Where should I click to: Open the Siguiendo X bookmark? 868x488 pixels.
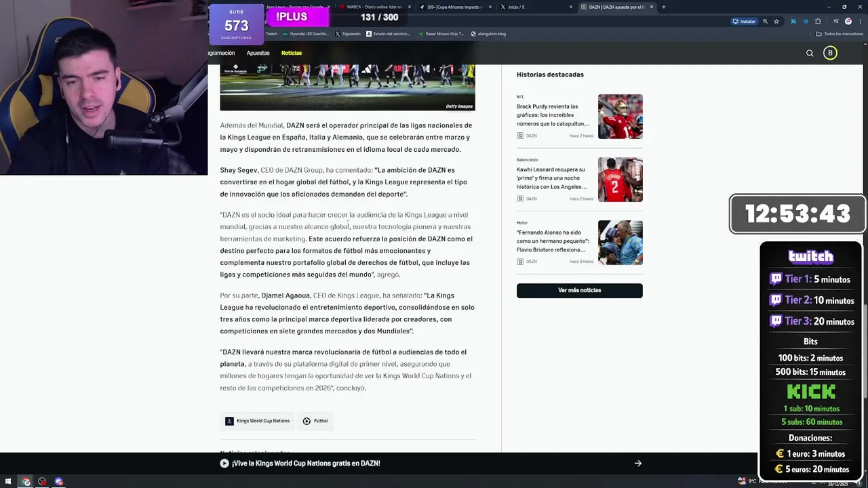pos(348,33)
